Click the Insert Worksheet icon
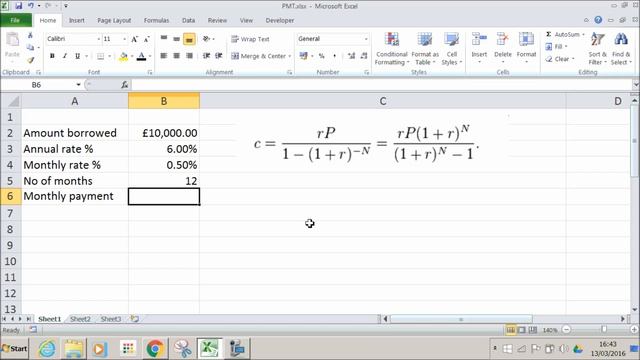Screen dimensions: 640x360 tap(135, 319)
